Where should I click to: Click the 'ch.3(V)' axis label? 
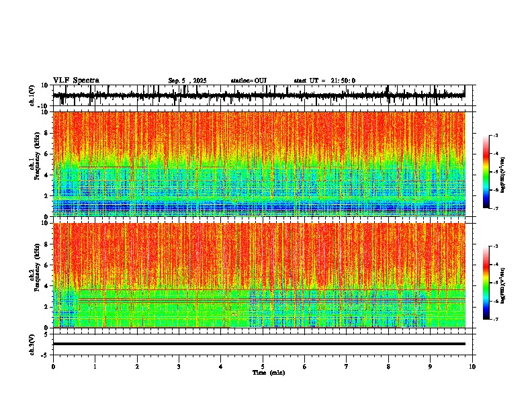(x=32, y=345)
